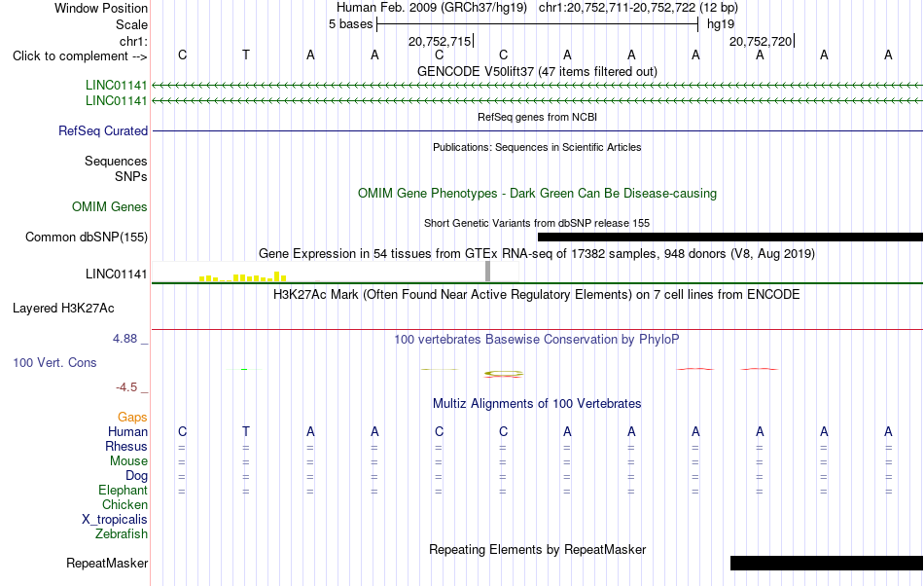The image size is (924, 586).
Task: Click the SNPs publications track label
Action: (x=131, y=176)
